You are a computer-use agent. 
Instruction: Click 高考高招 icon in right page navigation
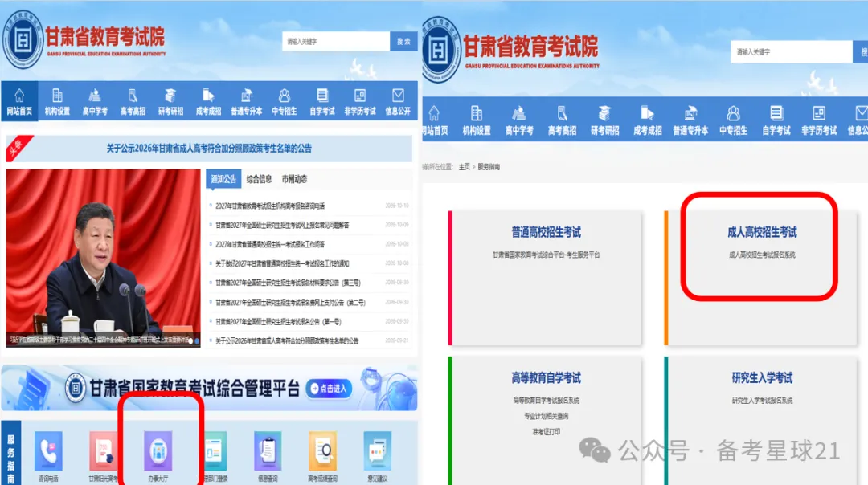[562, 113]
